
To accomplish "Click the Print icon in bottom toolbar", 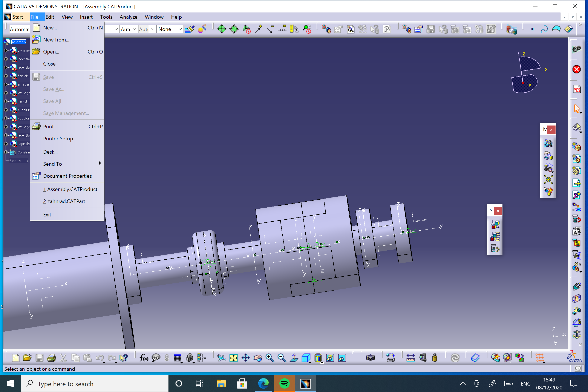I will pyautogui.click(x=52, y=358).
